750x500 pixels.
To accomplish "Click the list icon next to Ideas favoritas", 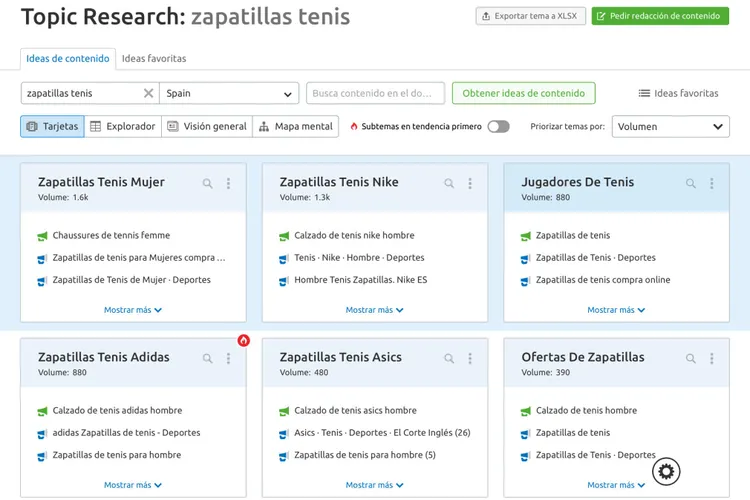I will click(644, 93).
